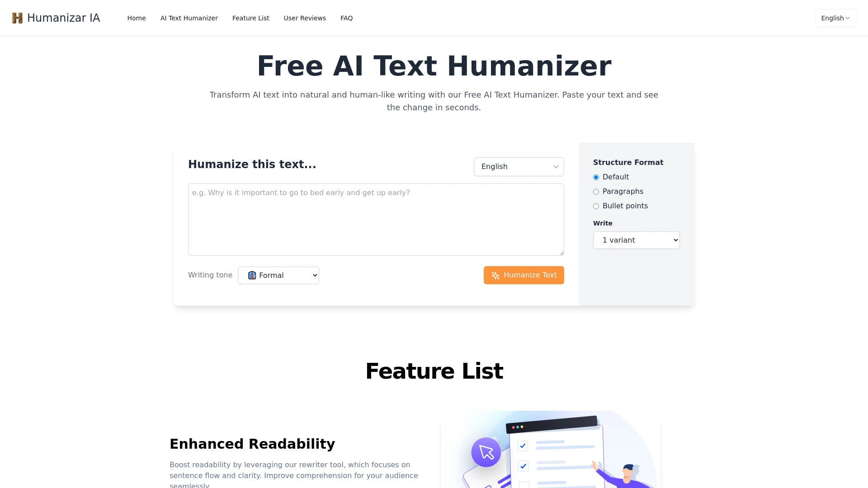
Task: Select the Default structure format
Action: click(595, 177)
